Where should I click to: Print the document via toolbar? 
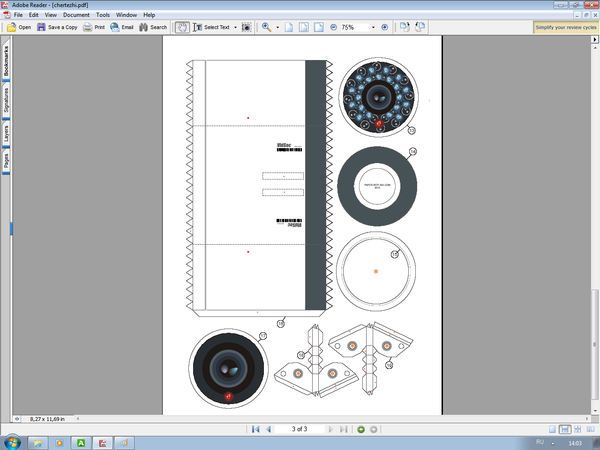(94, 27)
